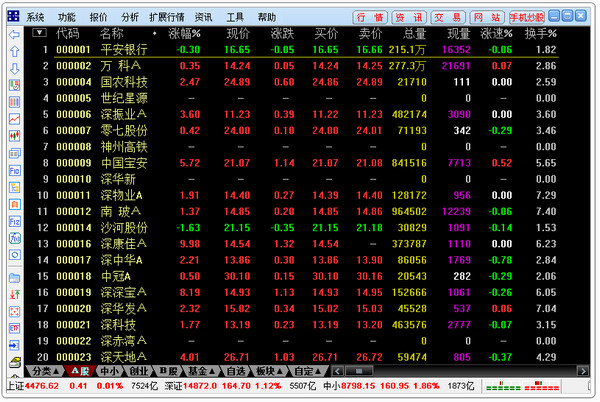
Task: Click the 网站 button
Action: point(487,17)
